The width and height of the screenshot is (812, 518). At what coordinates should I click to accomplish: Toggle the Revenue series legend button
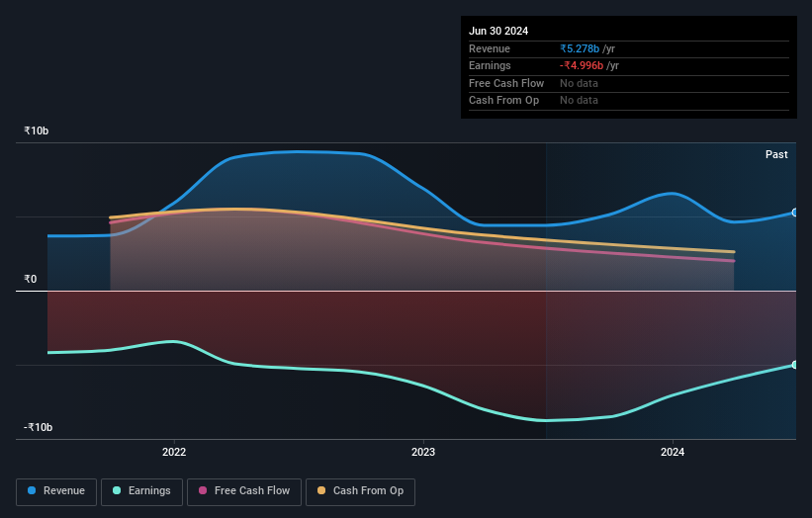56,491
